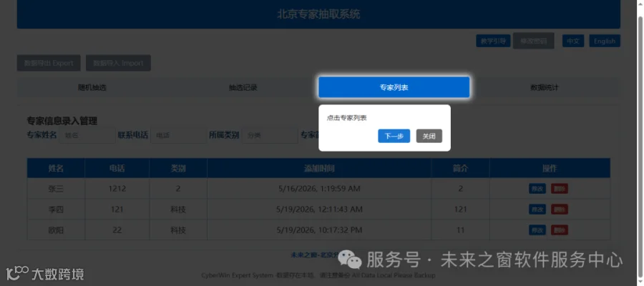Click the 数据导出 Export button
This screenshot has width=644, height=286.
49,63
